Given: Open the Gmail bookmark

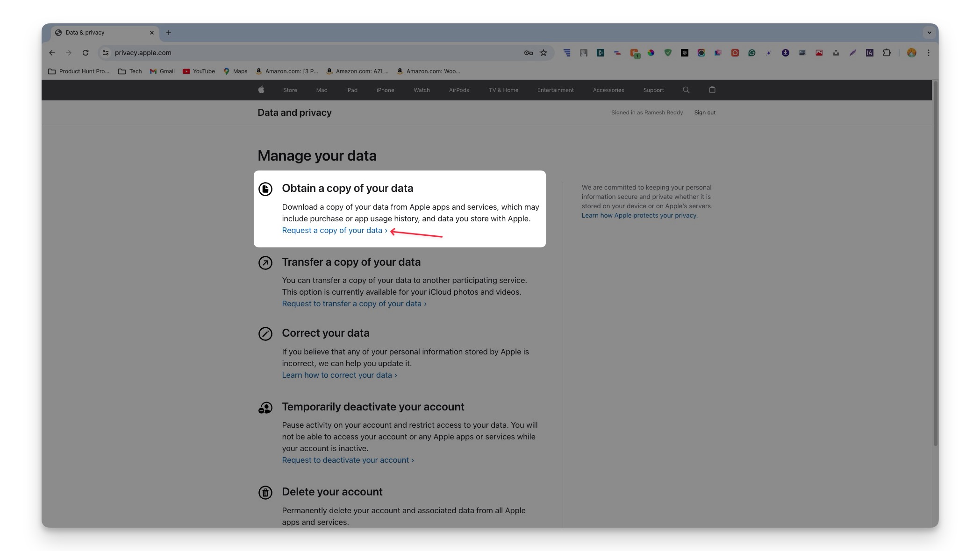Looking at the screenshot, I should pyautogui.click(x=162, y=71).
